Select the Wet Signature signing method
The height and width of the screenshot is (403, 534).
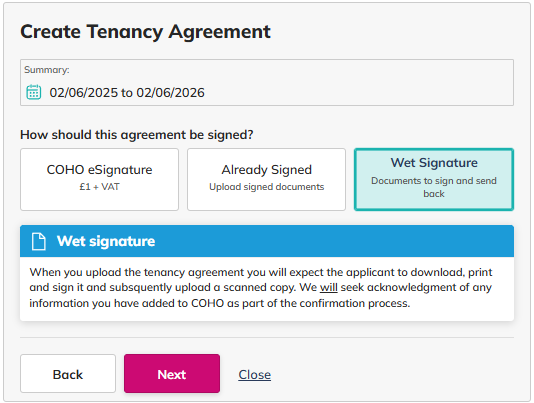pos(434,179)
